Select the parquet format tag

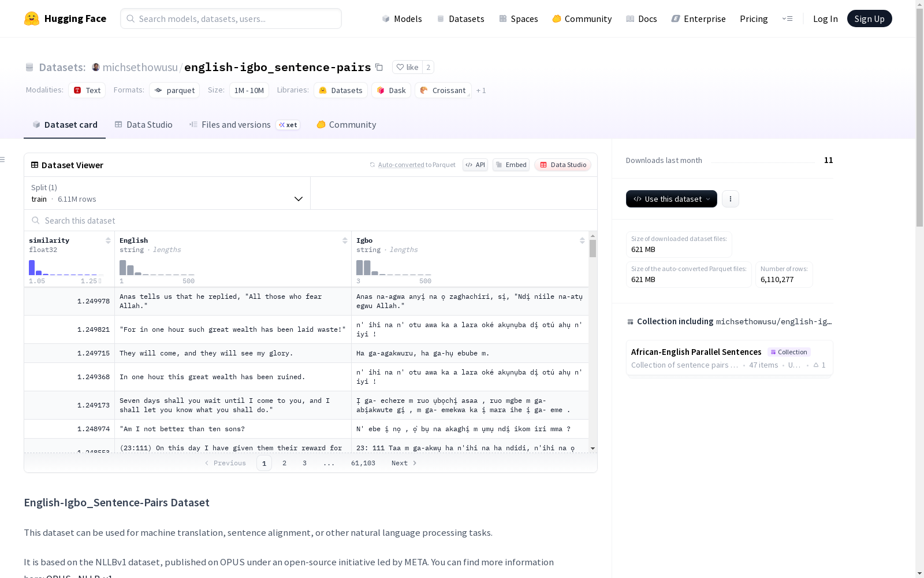(174, 90)
